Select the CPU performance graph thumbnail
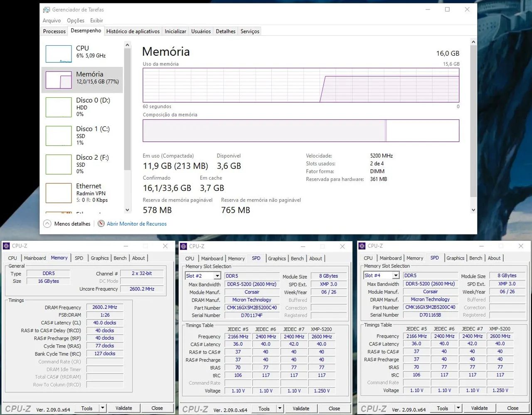The width and height of the screenshot is (532, 415). (59, 54)
